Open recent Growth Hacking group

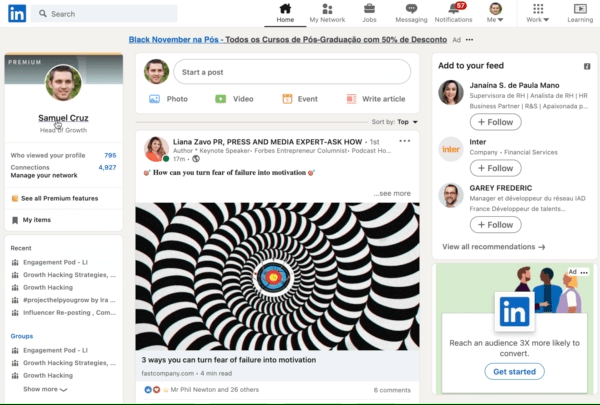pyautogui.click(x=42, y=287)
